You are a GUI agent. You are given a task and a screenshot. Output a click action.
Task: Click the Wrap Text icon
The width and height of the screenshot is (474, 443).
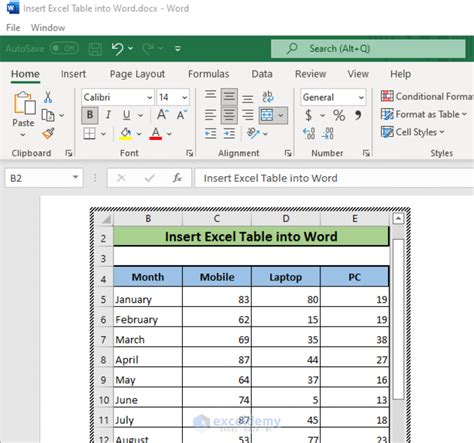[x=268, y=97]
